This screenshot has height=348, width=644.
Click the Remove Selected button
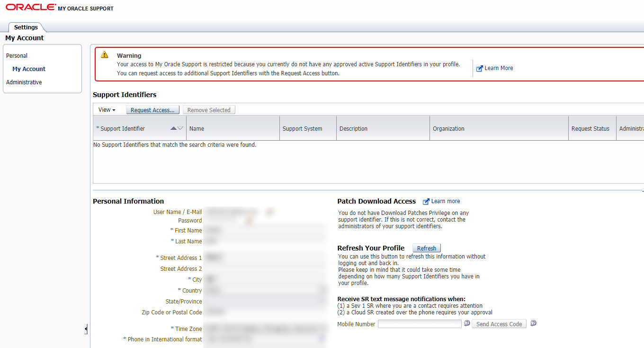tap(209, 110)
